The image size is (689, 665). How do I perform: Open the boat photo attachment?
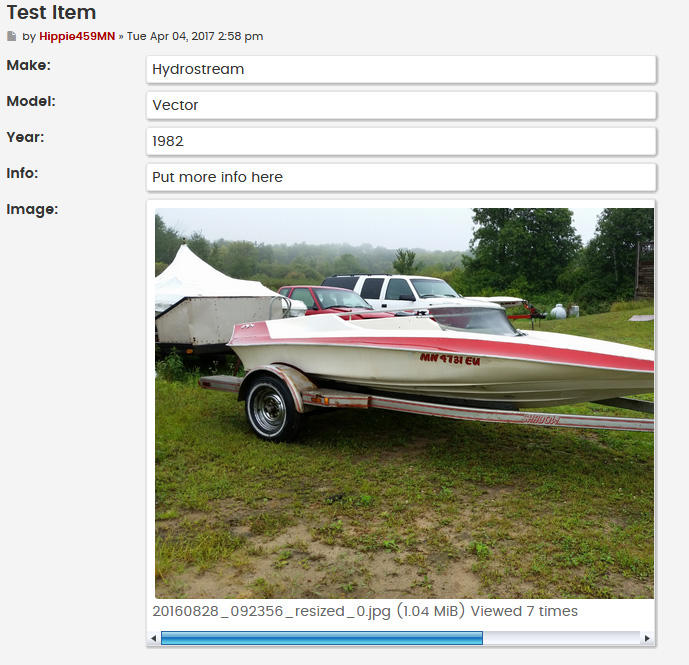[x=404, y=403]
